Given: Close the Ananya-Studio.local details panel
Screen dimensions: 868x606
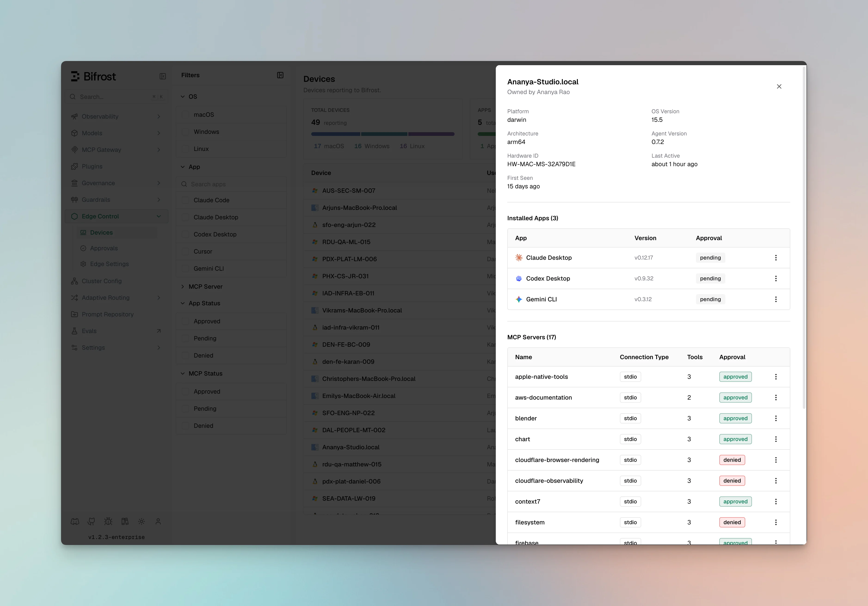Looking at the screenshot, I should click(779, 86).
